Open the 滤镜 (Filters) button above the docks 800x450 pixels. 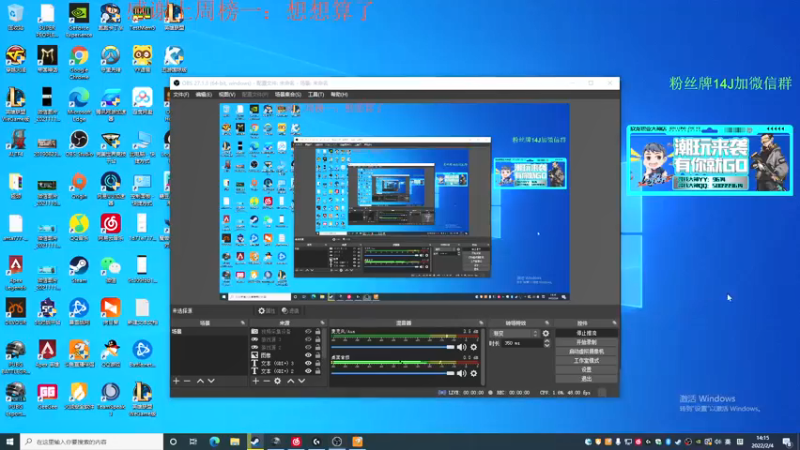(x=290, y=311)
